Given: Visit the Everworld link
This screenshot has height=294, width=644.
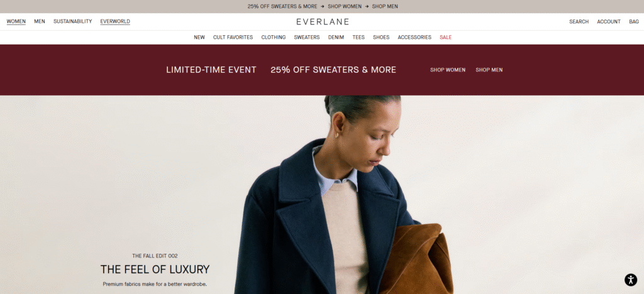Looking at the screenshot, I should [x=115, y=22].
